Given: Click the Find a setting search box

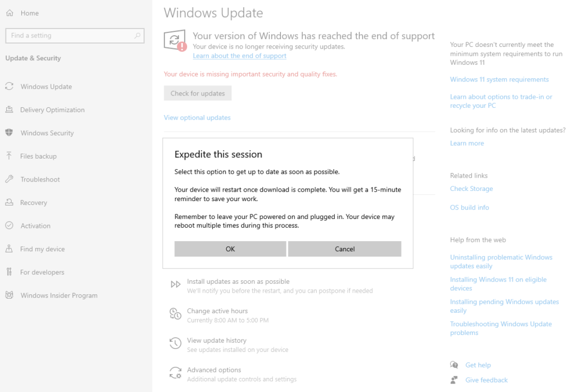Looking at the screenshot, I should click(x=70, y=36).
